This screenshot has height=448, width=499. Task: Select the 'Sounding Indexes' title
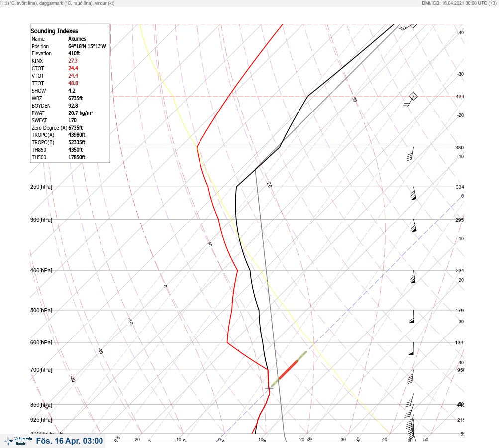54,31
